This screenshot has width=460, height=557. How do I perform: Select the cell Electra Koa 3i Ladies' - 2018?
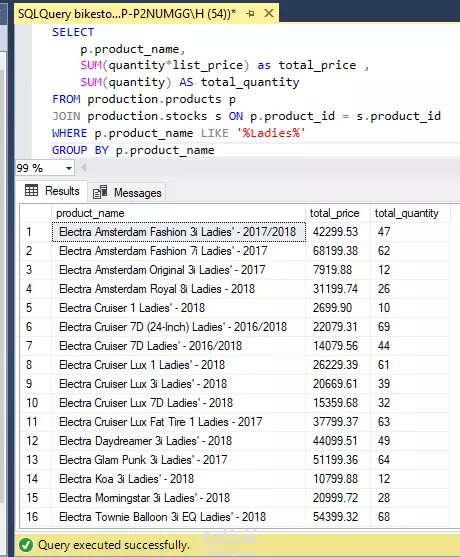(179, 479)
